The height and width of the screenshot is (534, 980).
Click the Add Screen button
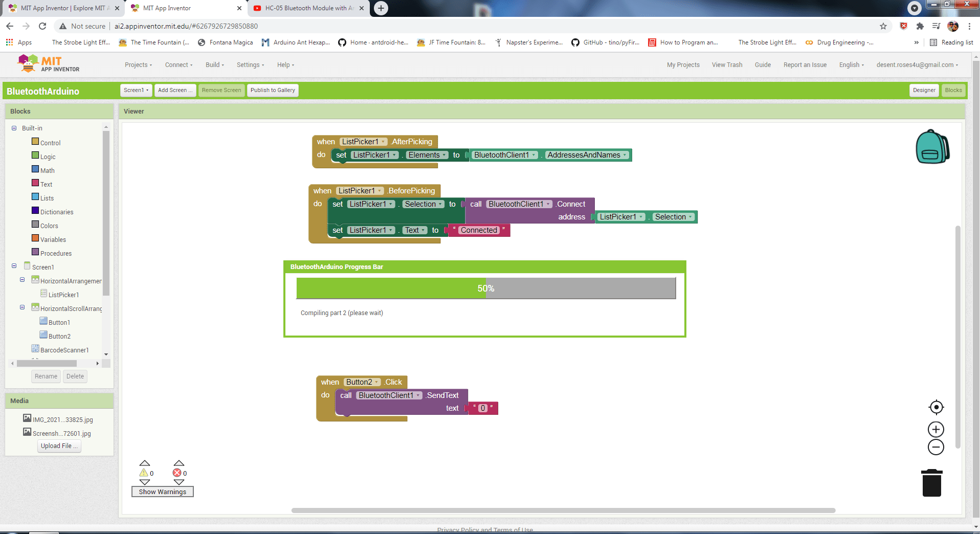pos(175,90)
